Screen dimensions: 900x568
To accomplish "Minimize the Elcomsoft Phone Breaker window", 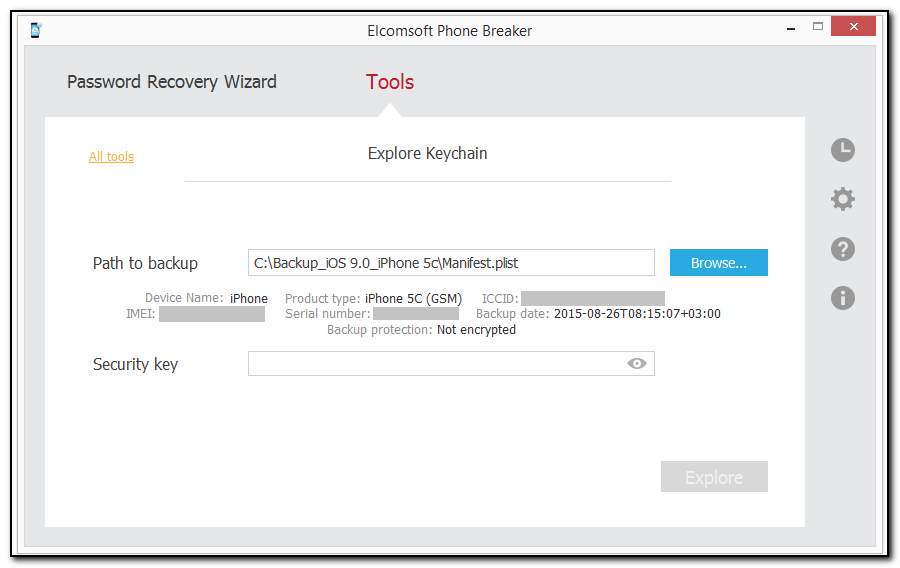I will pyautogui.click(x=790, y=28).
